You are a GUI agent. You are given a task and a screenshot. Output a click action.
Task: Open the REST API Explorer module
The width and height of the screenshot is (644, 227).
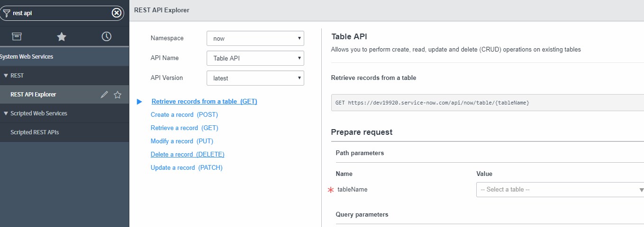tap(33, 95)
